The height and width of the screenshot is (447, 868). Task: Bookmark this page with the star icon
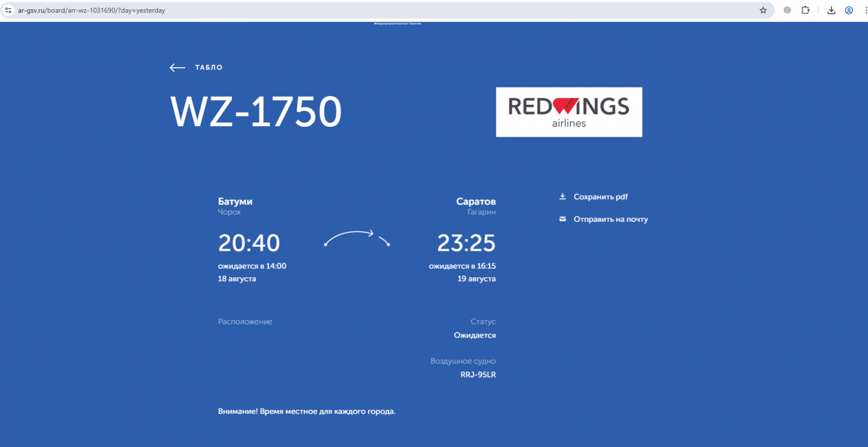click(x=763, y=10)
